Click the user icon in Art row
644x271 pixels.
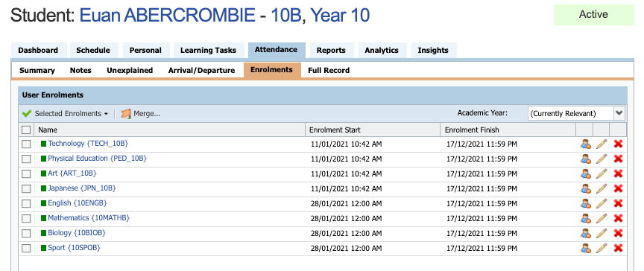tap(585, 173)
